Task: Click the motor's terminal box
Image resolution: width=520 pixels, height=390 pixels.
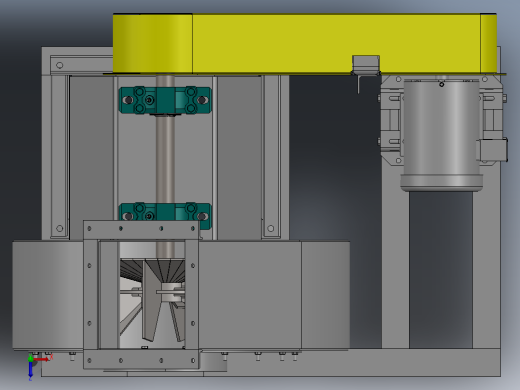Action: (x=493, y=150)
